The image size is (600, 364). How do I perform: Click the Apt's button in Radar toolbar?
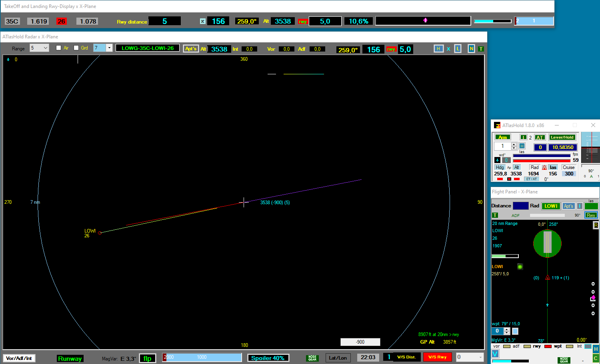click(191, 49)
